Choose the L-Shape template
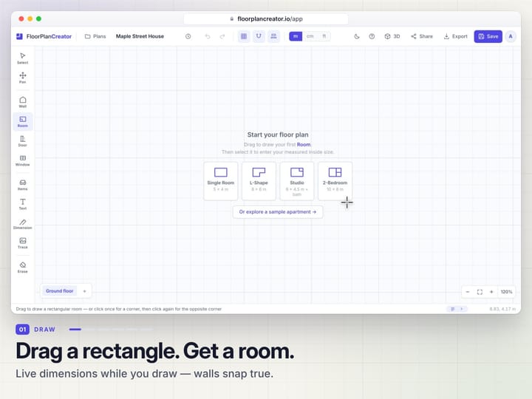 point(259,181)
